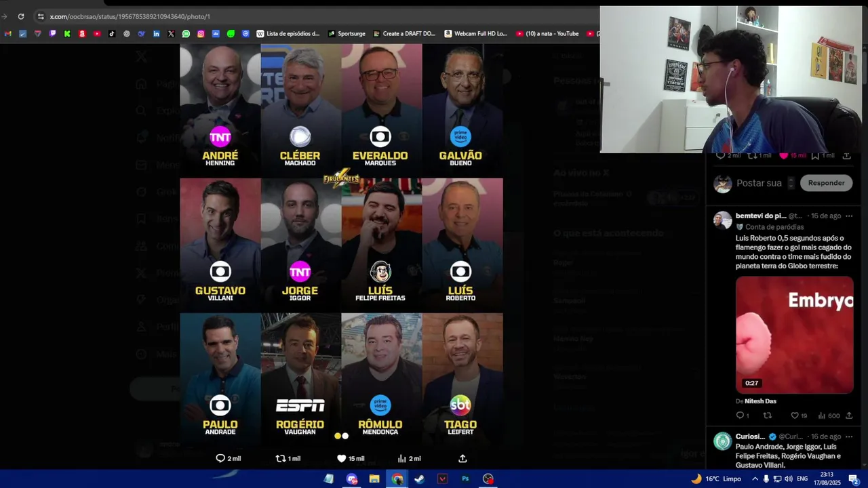Open 'Create a DRAFT DO...' bookmark
Viewport: 868px width, 488px height.
click(405, 33)
